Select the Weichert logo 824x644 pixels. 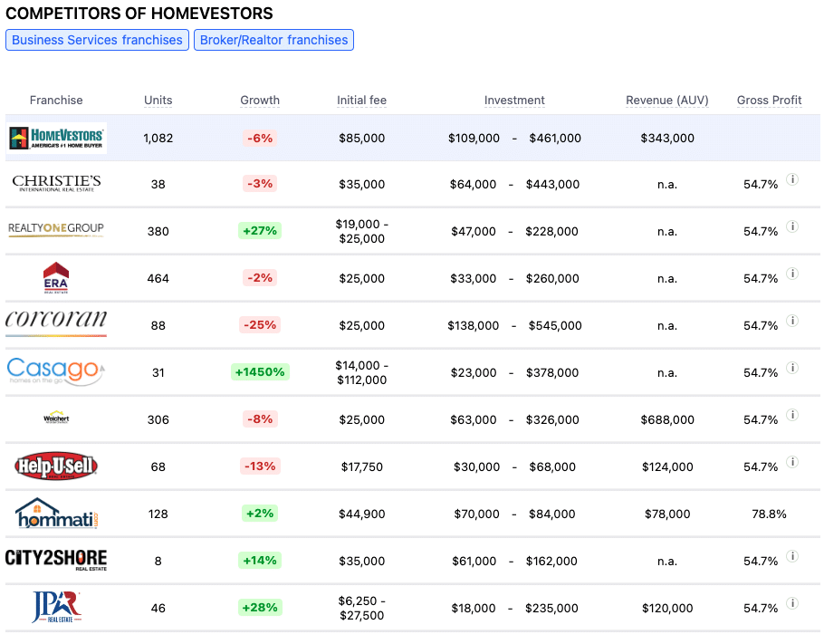56,418
